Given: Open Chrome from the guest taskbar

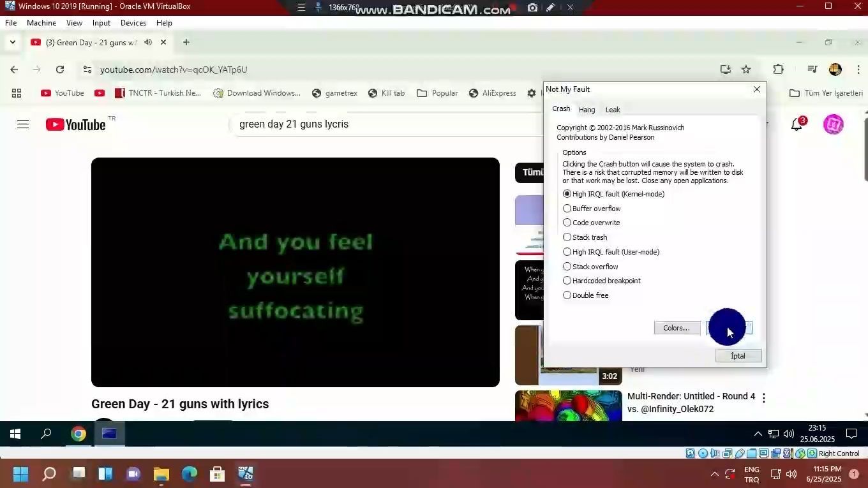Looking at the screenshot, I should [x=79, y=434].
